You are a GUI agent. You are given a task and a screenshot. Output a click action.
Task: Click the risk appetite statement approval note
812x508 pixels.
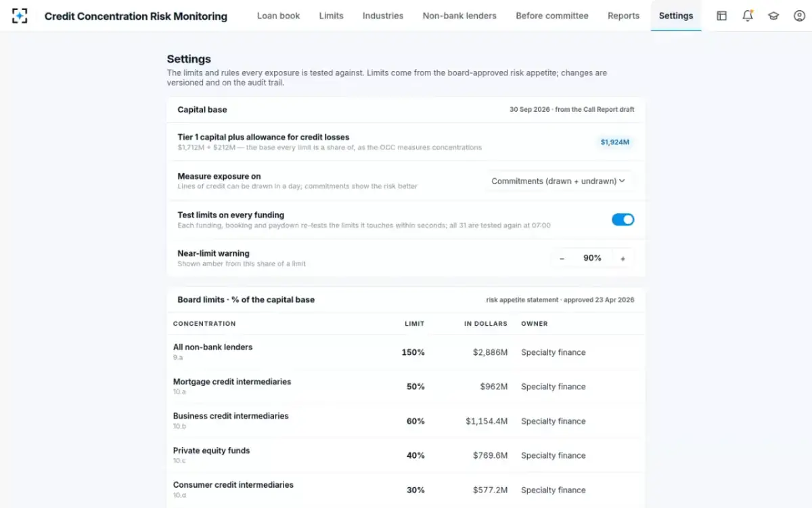560,299
